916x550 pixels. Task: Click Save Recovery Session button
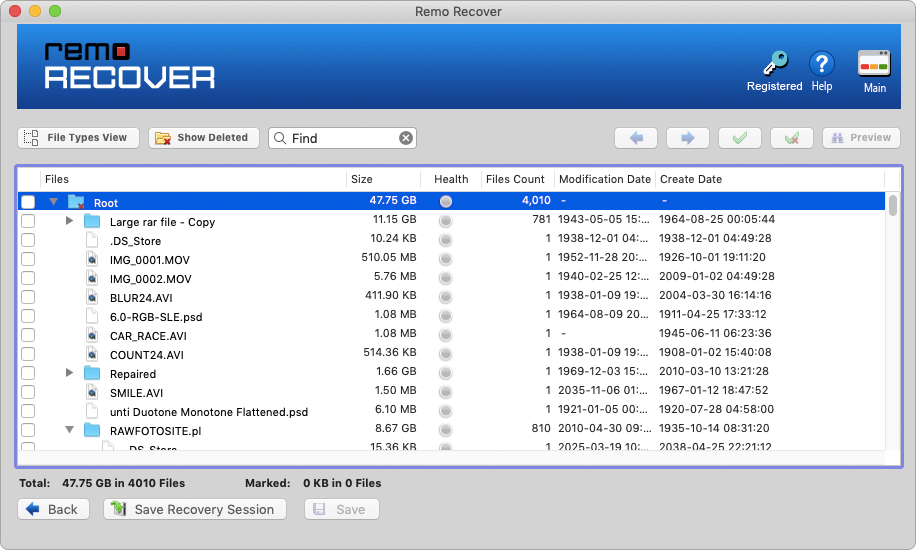tap(195, 509)
